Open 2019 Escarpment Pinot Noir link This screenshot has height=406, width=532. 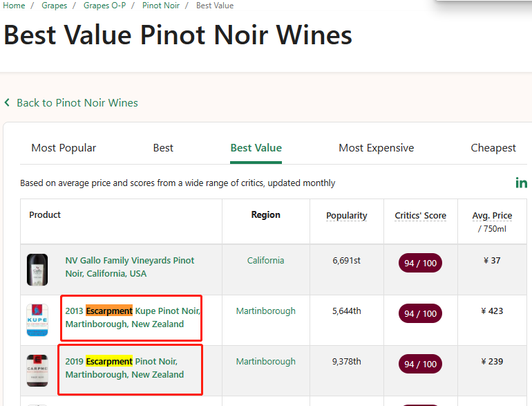pyautogui.click(x=124, y=368)
